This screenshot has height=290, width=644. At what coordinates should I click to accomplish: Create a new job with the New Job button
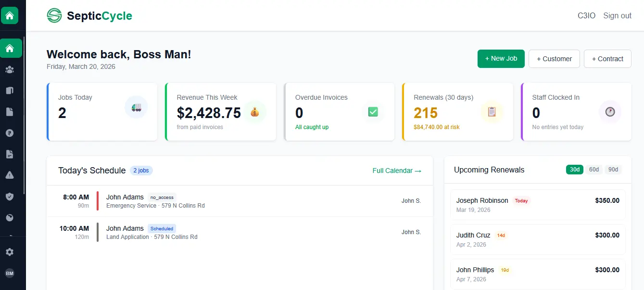pos(501,58)
